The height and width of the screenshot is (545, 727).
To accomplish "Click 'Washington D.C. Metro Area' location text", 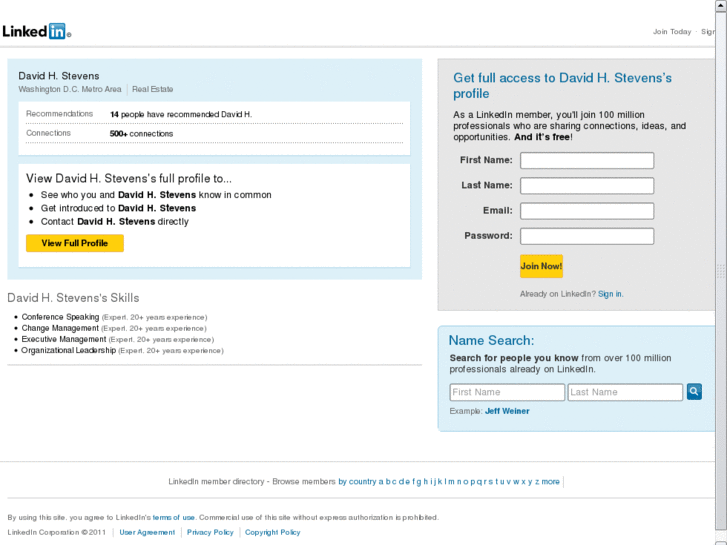I will (x=70, y=89).
